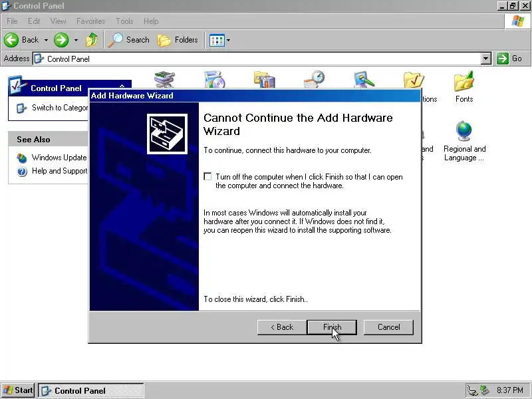This screenshot has width=532, height=399.
Task: Expand the Forward history dropdown arrow
Action: click(x=76, y=40)
